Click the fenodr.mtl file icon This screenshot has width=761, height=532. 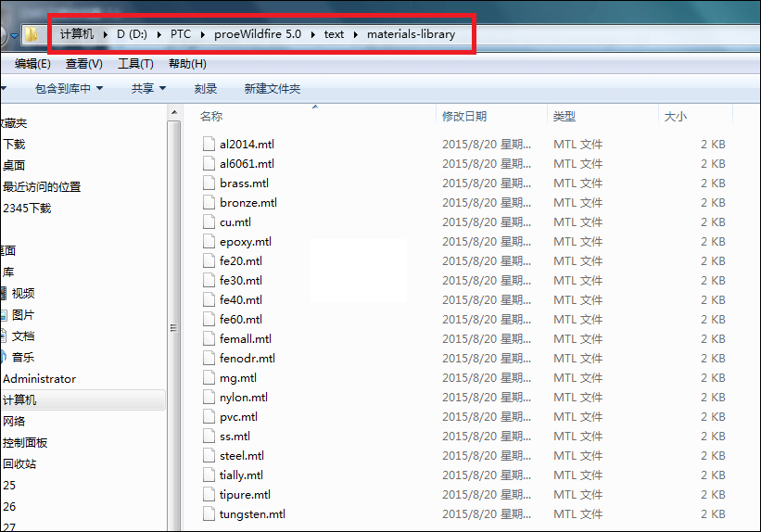(x=209, y=359)
